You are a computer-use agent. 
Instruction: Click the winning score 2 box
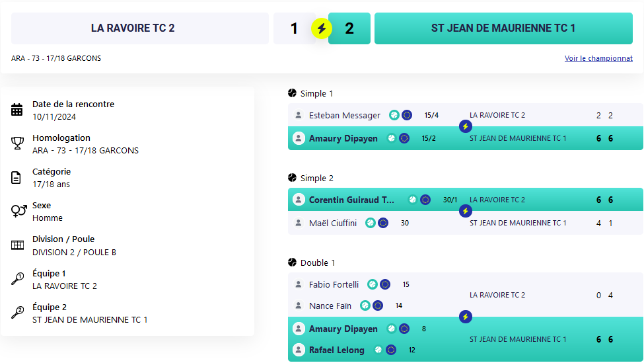click(x=349, y=28)
